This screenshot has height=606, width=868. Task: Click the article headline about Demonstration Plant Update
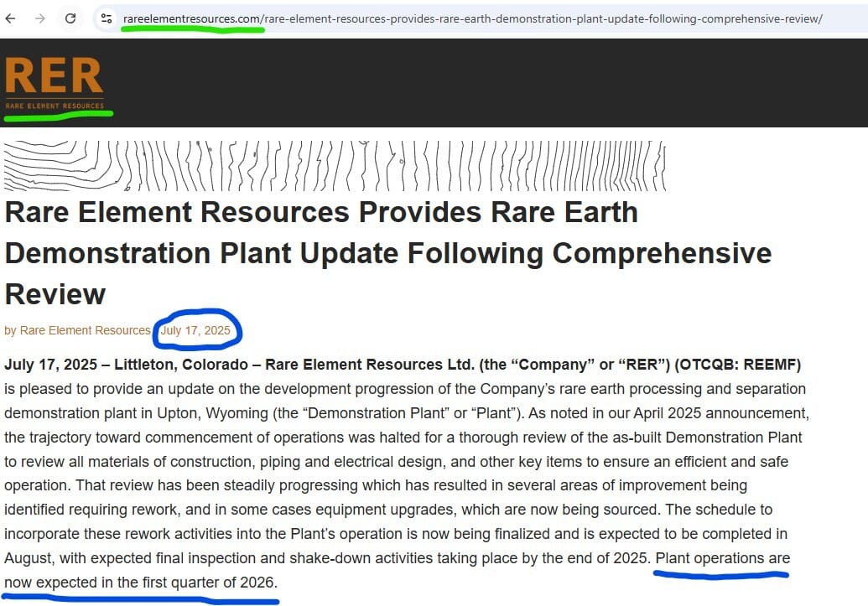click(387, 253)
